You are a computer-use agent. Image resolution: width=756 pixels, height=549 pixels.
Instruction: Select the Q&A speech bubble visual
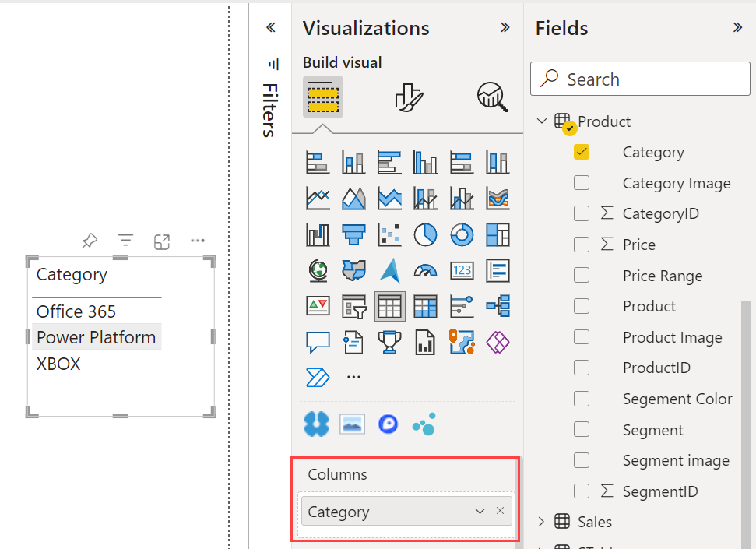coord(318,343)
